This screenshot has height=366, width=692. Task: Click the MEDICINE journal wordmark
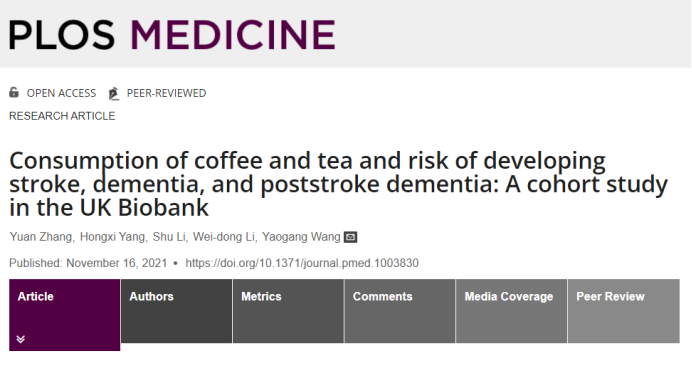pyautogui.click(x=233, y=35)
